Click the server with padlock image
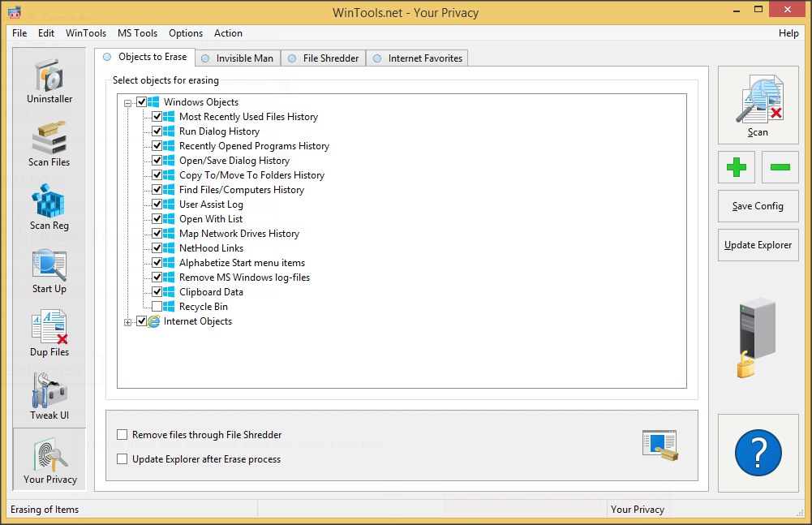 [757, 338]
